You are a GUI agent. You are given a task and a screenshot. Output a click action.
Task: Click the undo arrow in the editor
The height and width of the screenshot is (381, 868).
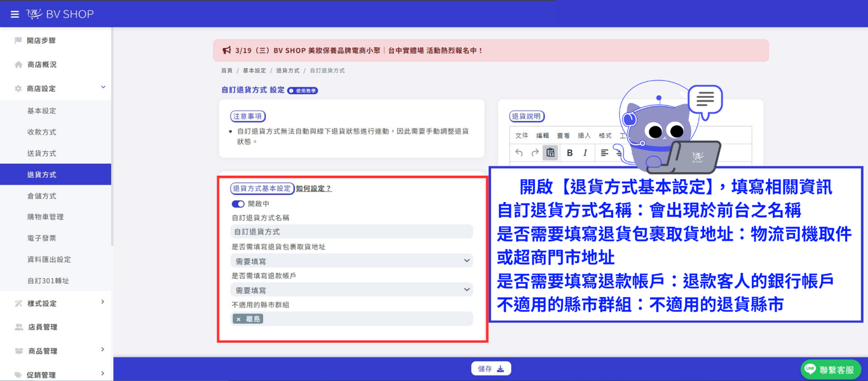click(x=519, y=152)
